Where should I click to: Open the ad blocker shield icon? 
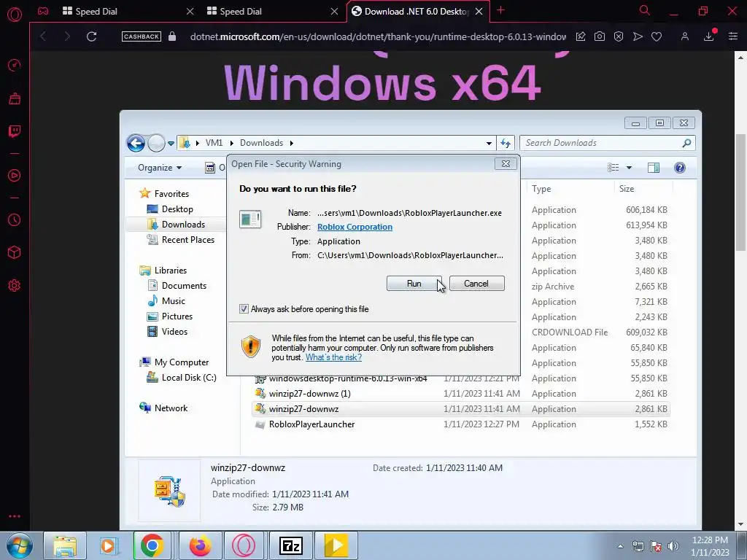(x=619, y=36)
